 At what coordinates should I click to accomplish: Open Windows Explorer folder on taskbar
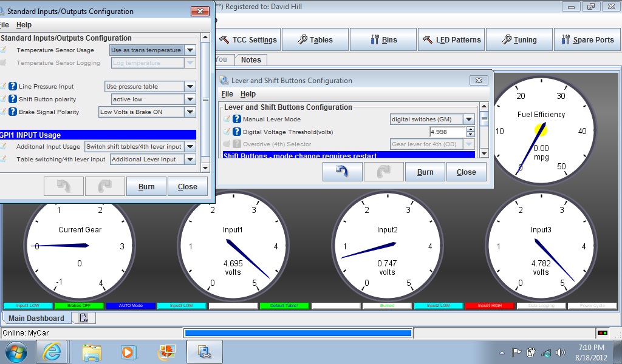92,352
